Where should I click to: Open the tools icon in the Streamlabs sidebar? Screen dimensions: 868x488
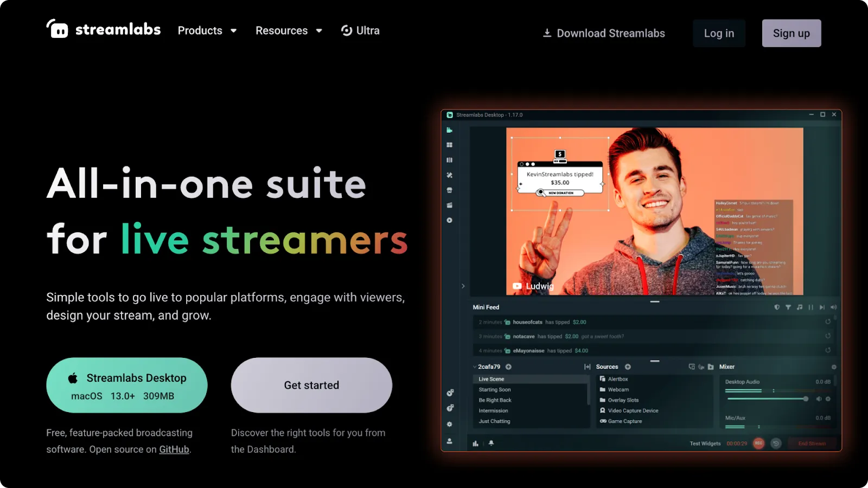(x=449, y=175)
